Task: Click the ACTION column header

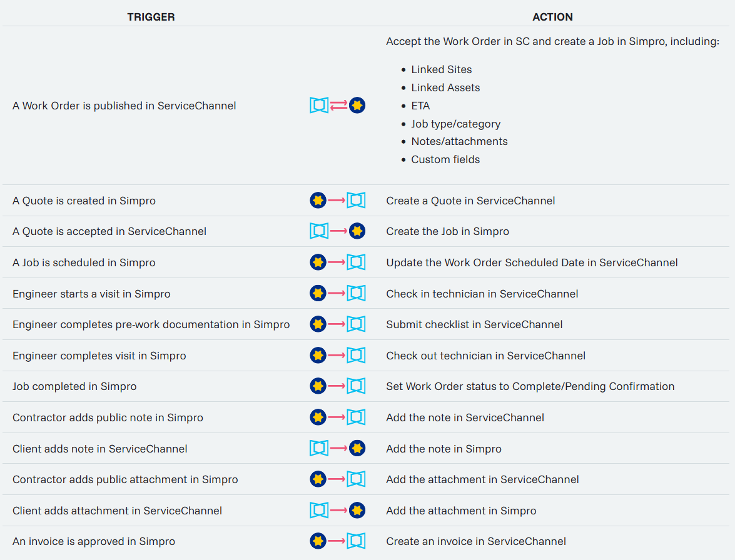Action: click(552, 17)
